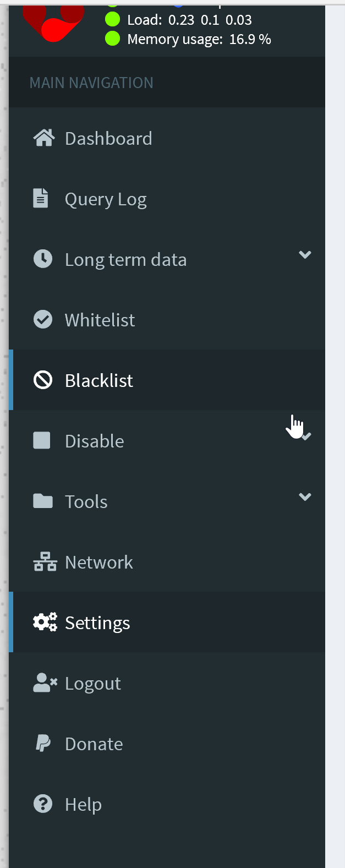345x868 pixels.
Task: Expand the Disable submenu chevron
Action: tap(306, 436)
